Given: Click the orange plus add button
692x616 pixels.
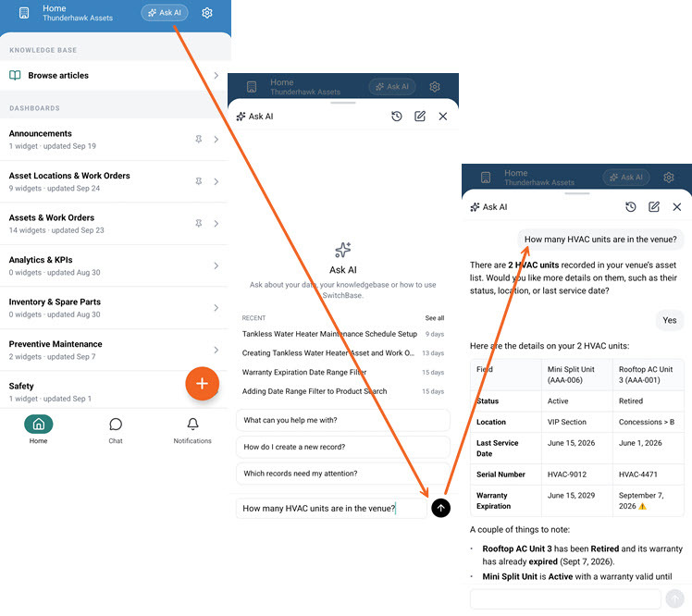Looking at the screenshot, I should 202,384.
